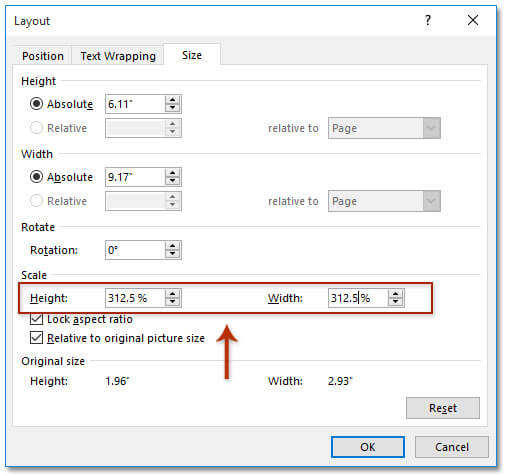Image resolution: width=505 pixels, height=476 pixels.
Task: Increase absolute width with up arrow
Action: 172,173
